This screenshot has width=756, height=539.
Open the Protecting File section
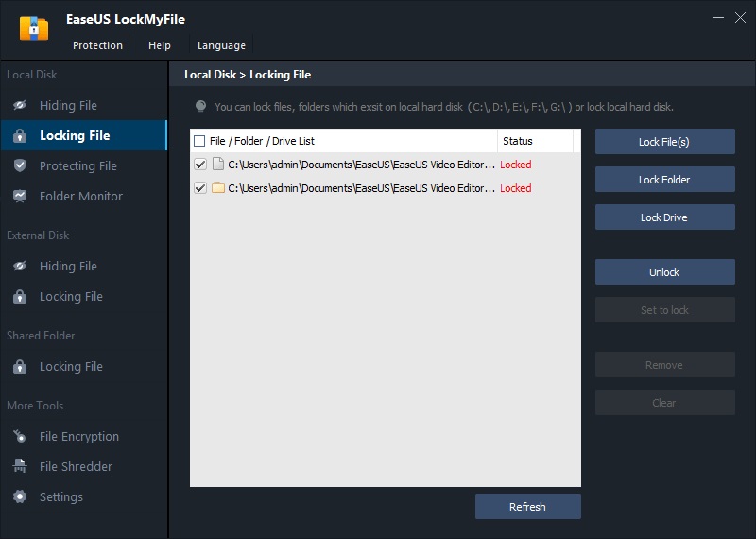pyautogui.click(x=84, y=165)
